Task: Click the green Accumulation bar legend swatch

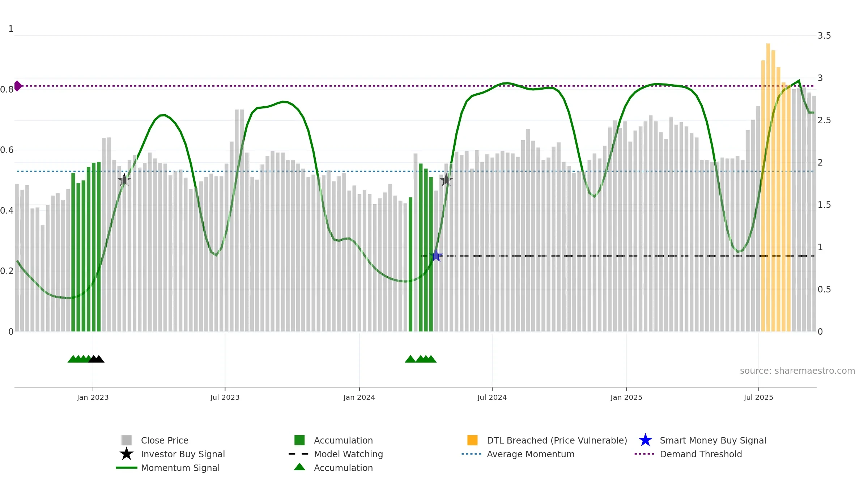Action: (299, 440)
